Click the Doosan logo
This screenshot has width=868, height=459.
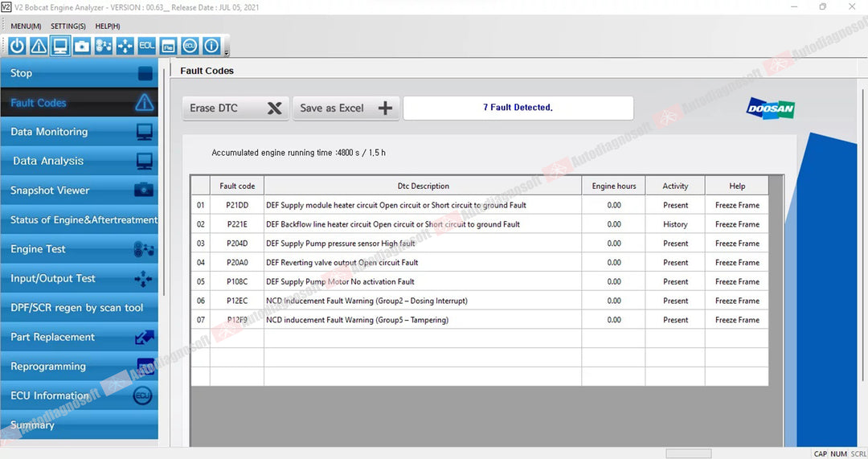(771, 108)
